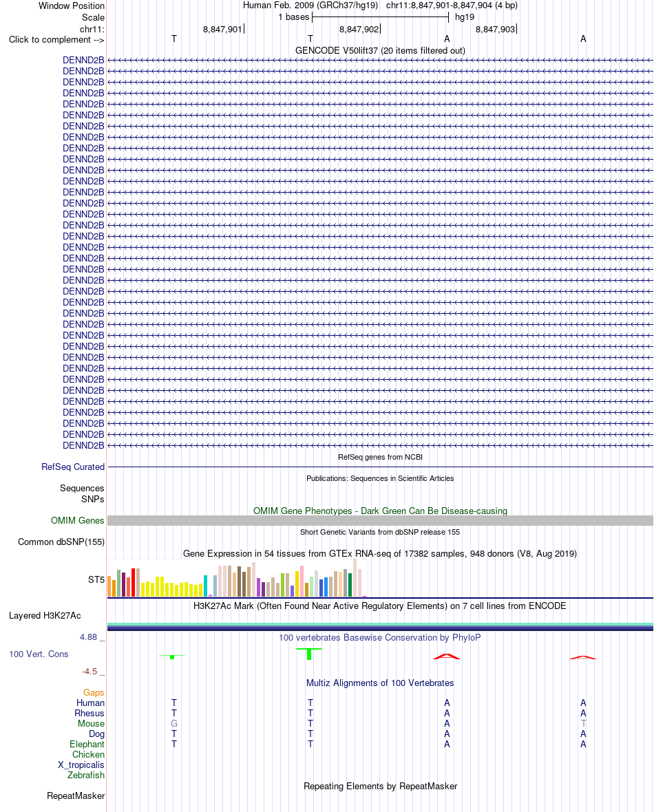Click the 8,847,903 coordinate marker
This screenshot has width=654, height=812.
[495, 29]
